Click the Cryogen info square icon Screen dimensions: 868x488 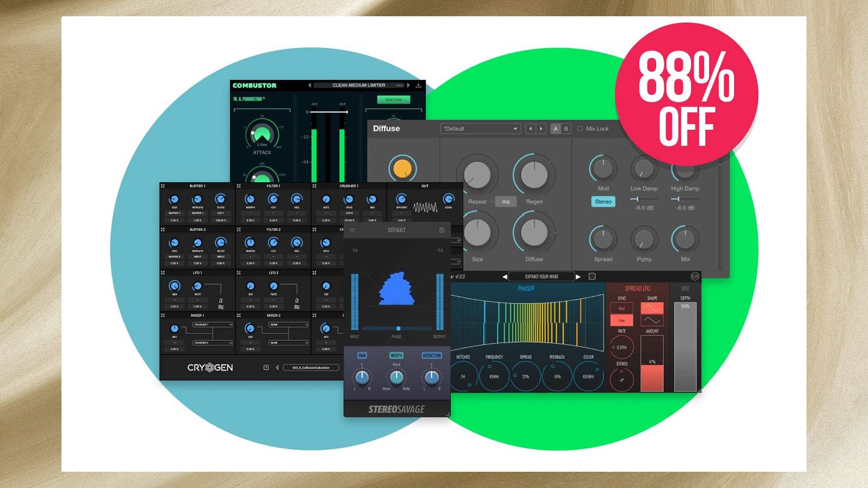coord(266,368)
